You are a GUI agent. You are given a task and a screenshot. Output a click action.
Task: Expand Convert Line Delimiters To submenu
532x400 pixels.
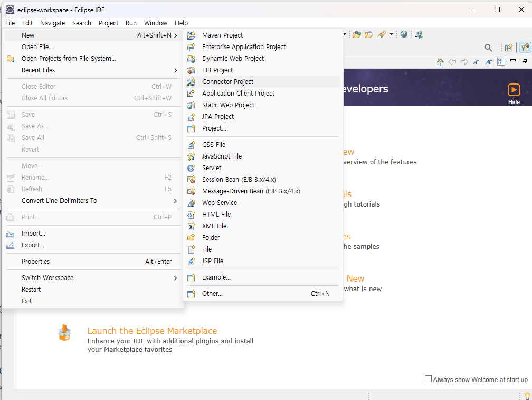click(175, 201)
